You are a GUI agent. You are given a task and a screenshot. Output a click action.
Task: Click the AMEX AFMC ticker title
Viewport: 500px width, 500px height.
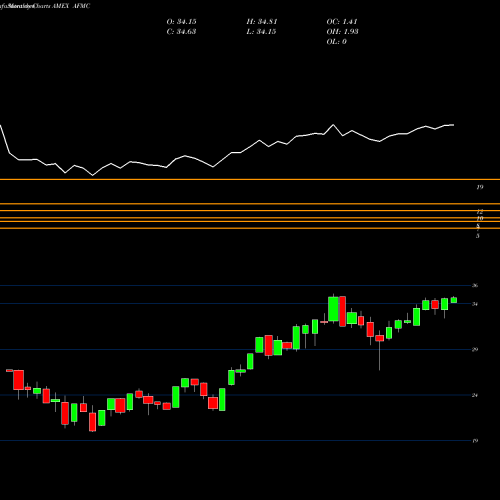tap(71, 6)
